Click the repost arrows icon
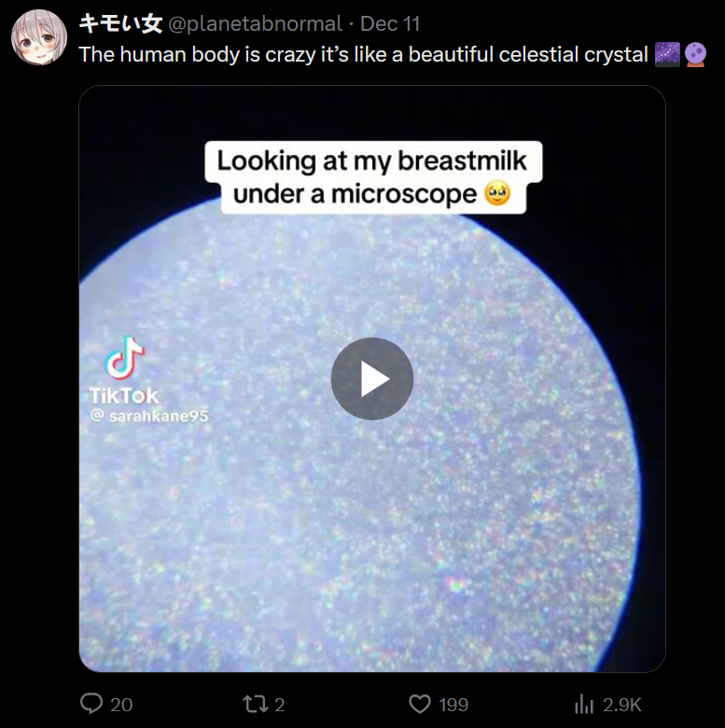The image size is (725, 728). click(x=257, y=704)
